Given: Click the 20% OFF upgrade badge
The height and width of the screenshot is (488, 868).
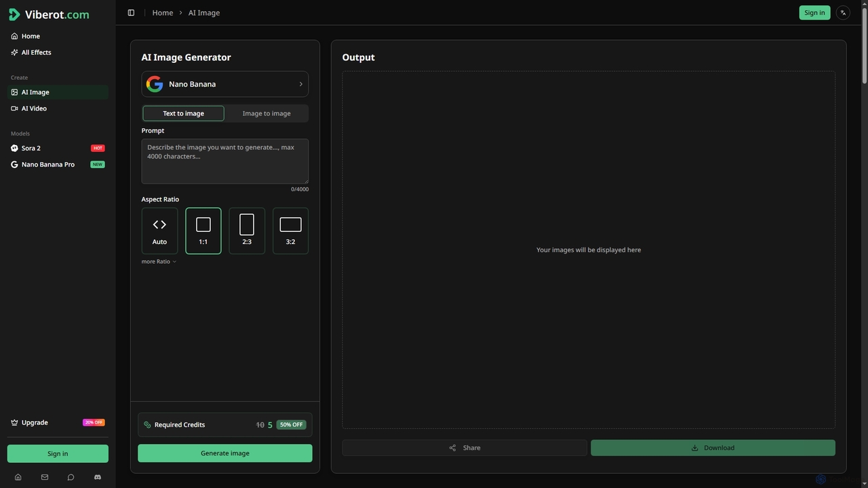Looking at the screenshot, I should tap(94, 422).
